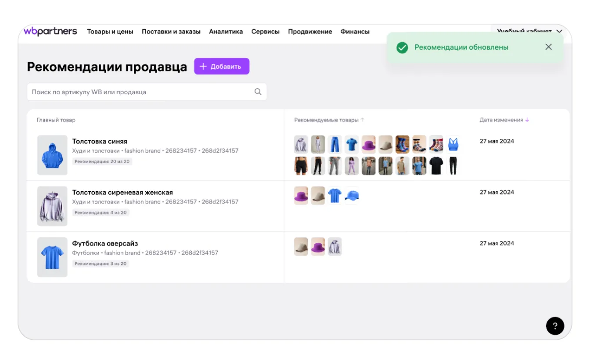Select the blue sports bra recommended thumbnail
This screenshot has width=590, height=364.
[x=453, y=144]
